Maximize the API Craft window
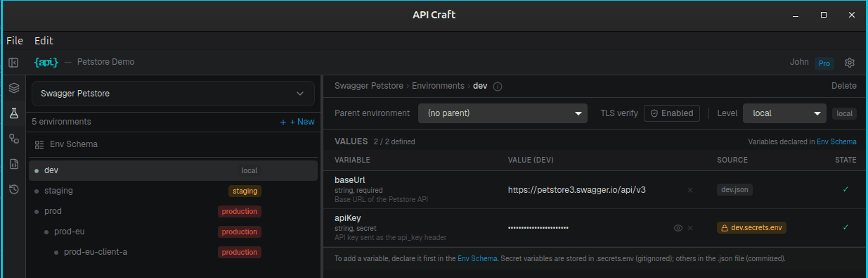Viewport: 868px width, 278px height. [x=824, y=15]
